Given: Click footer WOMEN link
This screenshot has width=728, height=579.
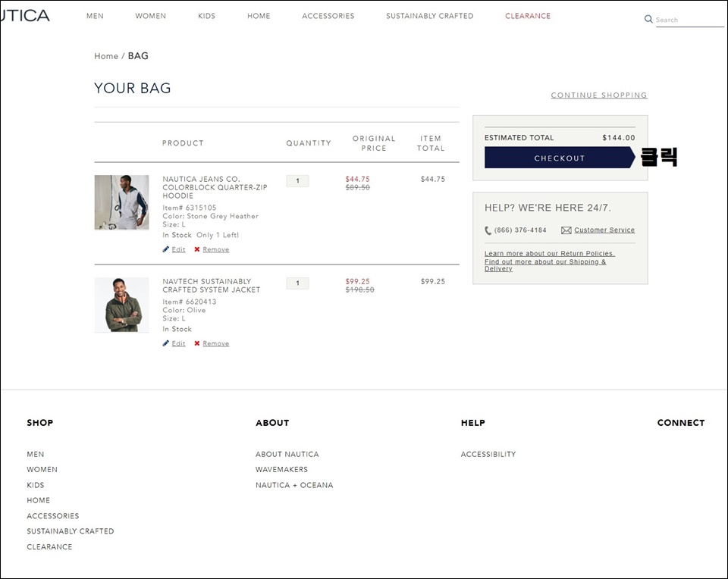Looking at the screenshot, I should point(42,470).
